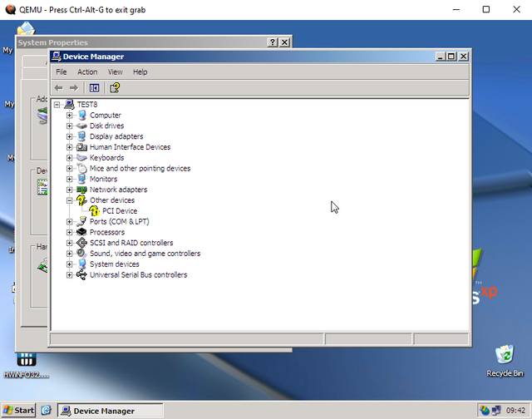Expand the Disk drives node
The height and width of the screenshot is (419, 532).
point(70,126)
